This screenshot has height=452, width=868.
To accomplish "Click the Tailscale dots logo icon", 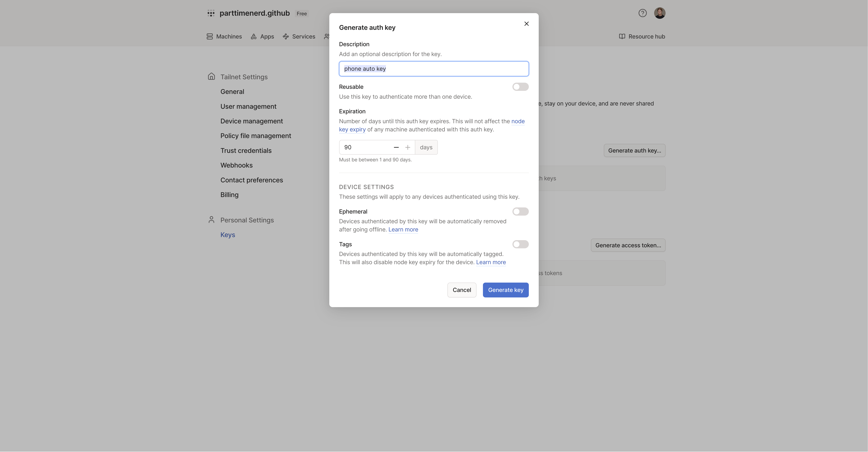I will [x=211, y=13].
